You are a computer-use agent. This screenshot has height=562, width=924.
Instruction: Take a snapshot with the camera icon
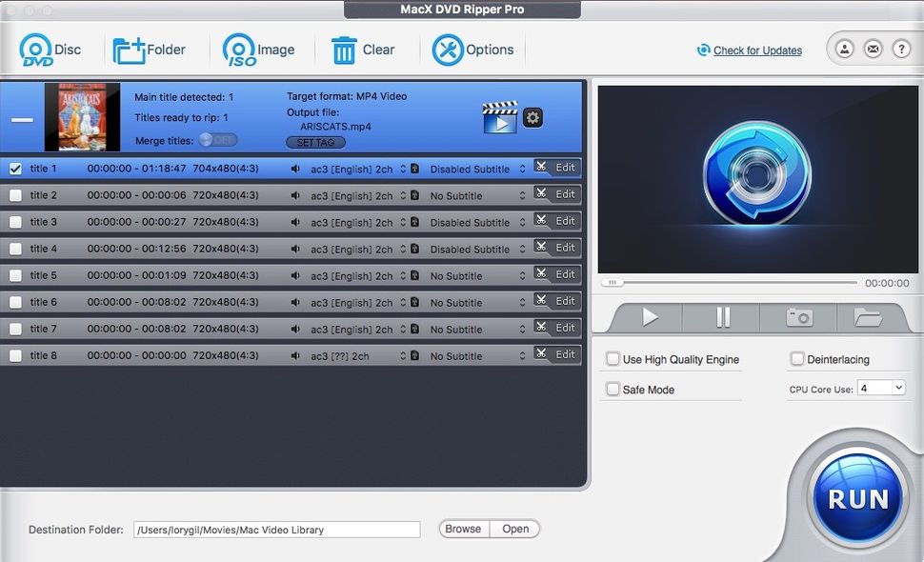pos(798,317)
